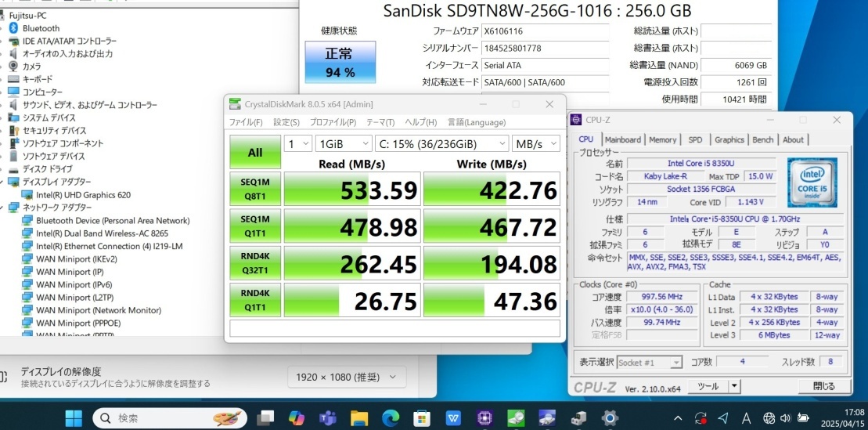Open the テーマ(T) menu
Screen dimensions: 868x430
coord(380,122)
